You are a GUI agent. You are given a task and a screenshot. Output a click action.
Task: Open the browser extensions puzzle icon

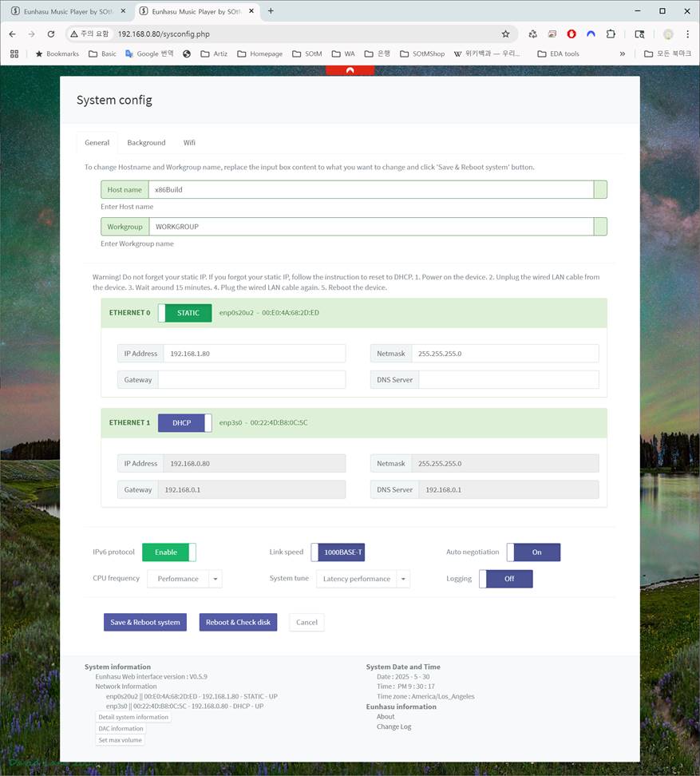611,34
